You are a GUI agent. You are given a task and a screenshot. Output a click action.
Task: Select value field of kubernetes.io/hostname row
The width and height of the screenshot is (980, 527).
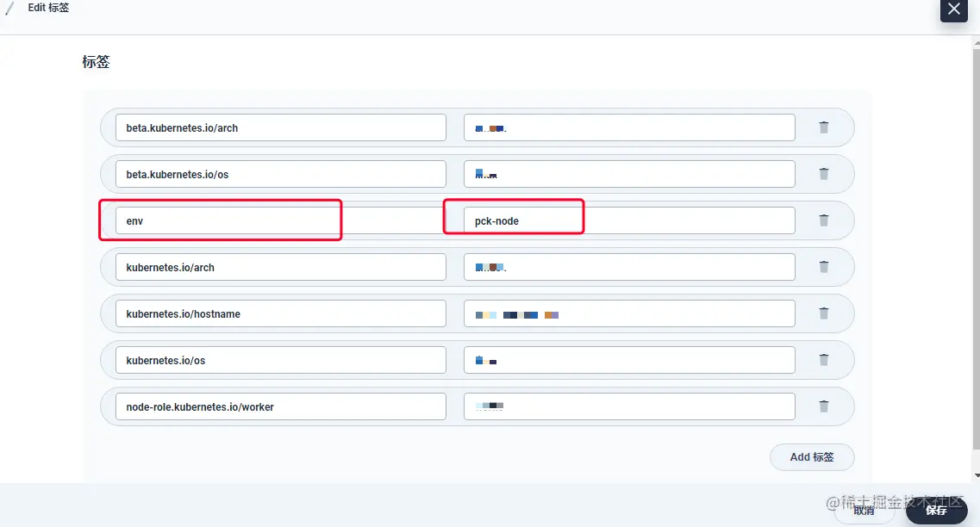pyautogui.click(x=629, y=313)
